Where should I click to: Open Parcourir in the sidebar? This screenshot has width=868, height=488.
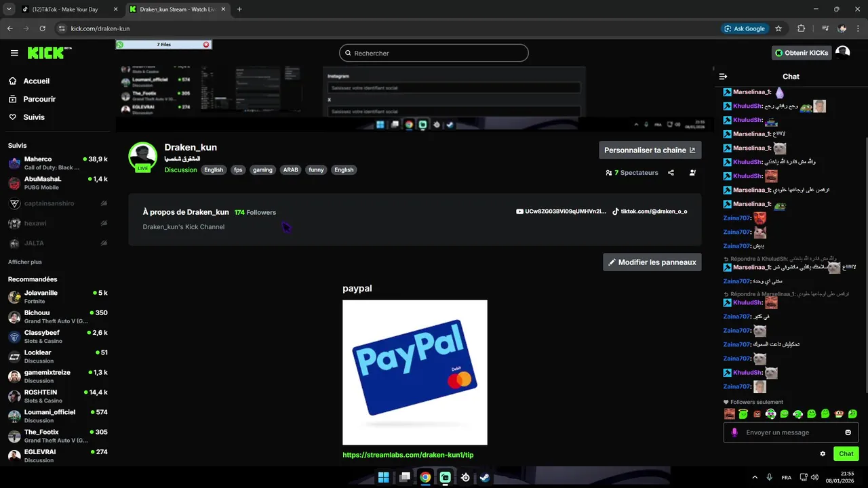tap(32, 99)
